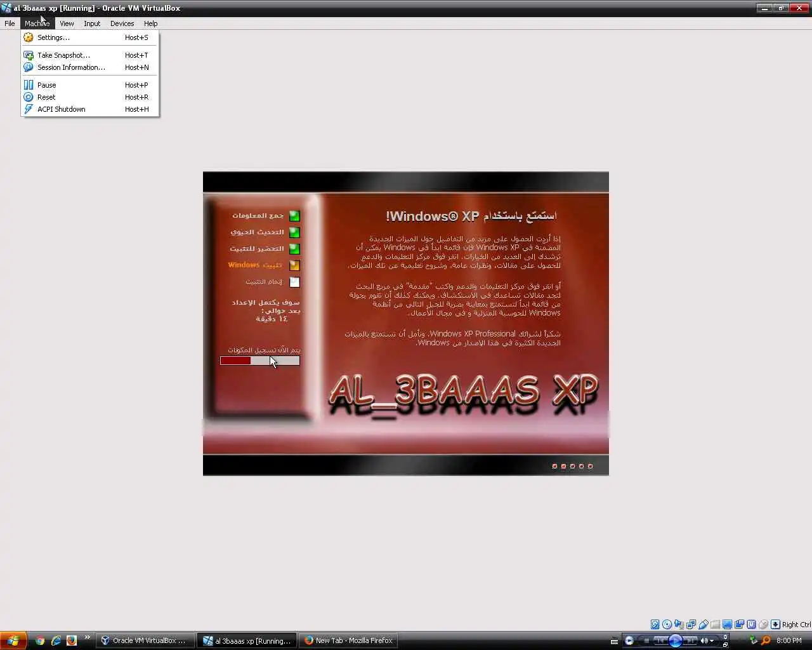Click the CPU chip features indicator
Image resolution: width=812 pixels, height=650 pixels.
click(x=751, y=625)
